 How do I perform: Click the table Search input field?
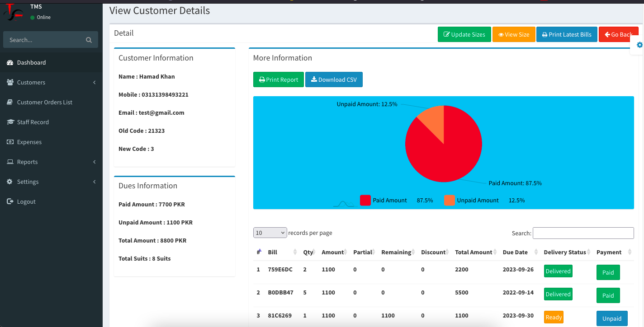pos(583,233)
